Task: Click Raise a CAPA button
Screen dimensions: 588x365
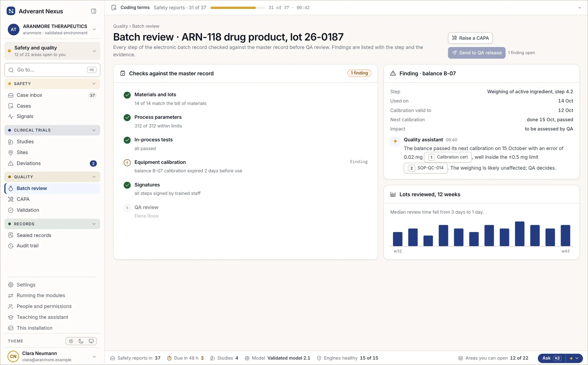Action: point(470,38)
